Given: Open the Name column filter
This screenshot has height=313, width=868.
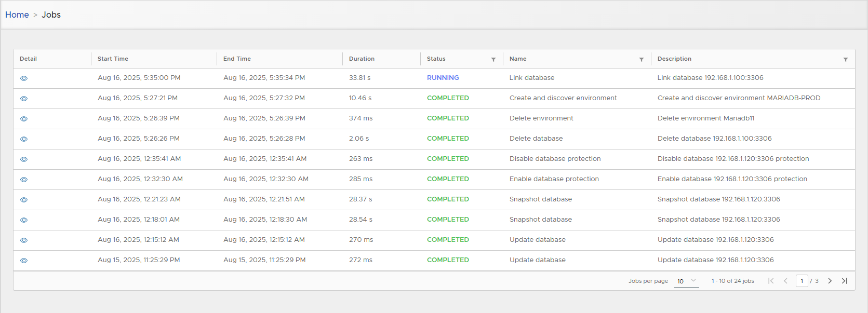Looking at the screenshot, I should [x=641, y=60].
